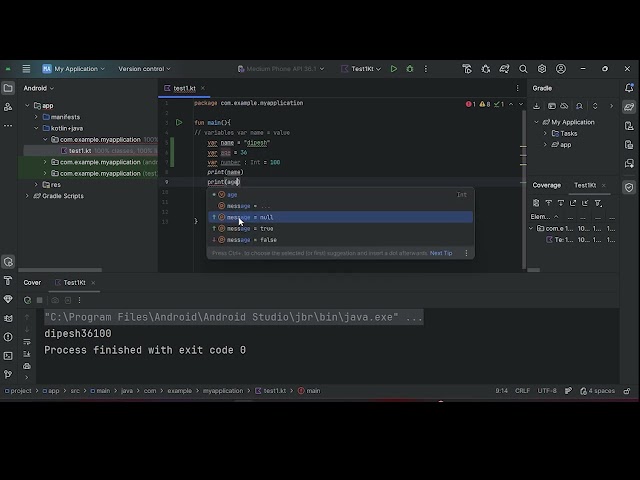This screenshot has width=640, height=480.
Task: Expand or collapse all Gradle nodes icon
Action: [595, 106]
